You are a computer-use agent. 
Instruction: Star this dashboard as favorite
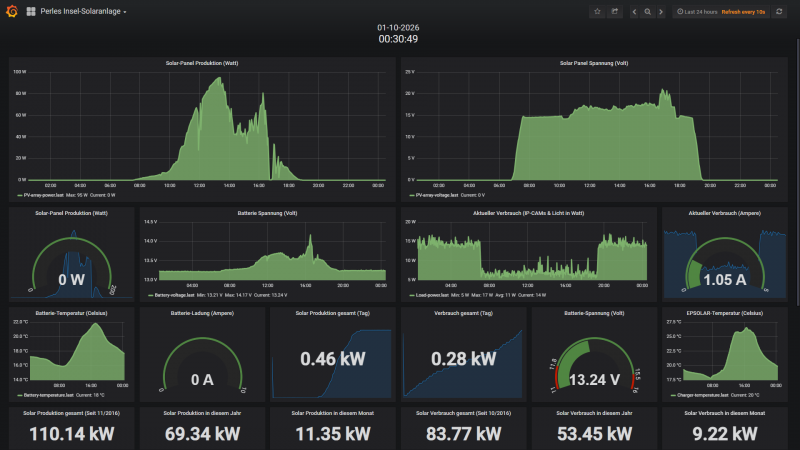coord(597,11)
